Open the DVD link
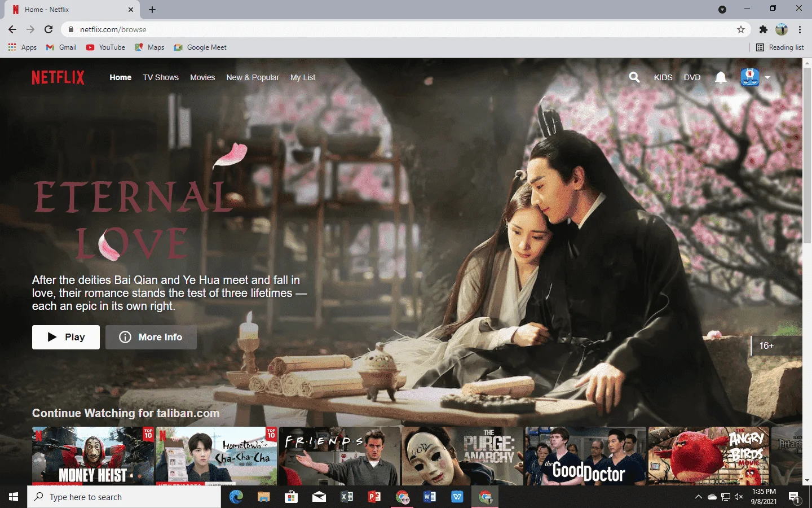Screen dimensions: 812x508 point(692,77)
